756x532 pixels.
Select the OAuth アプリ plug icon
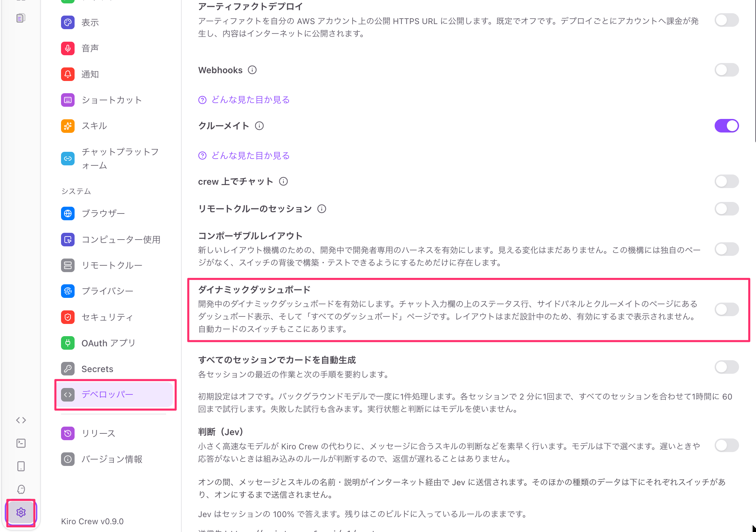(68, 343)
